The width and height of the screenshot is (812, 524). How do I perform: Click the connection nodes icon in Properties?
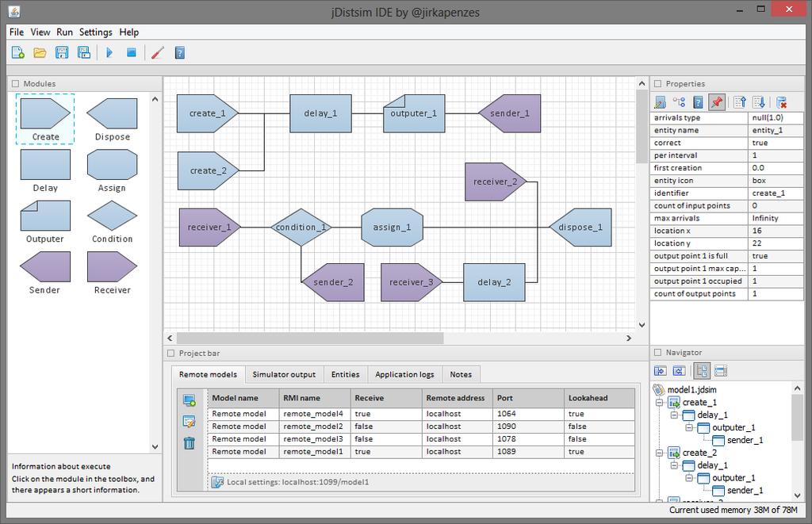[x=679, y=102]
